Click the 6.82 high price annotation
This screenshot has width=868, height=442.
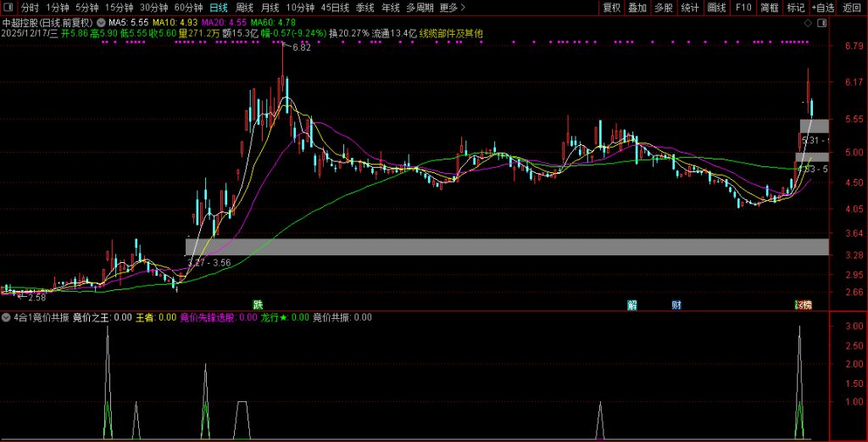pyautogui.click(x=302, y=48)
